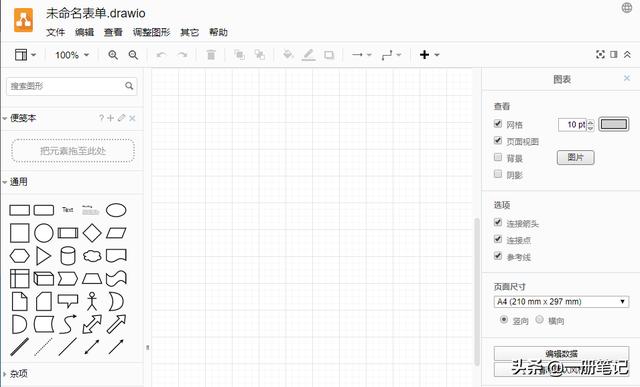The image size is (640, 387).
Task: Open the view layout dropdown
Action: click(x=25, y=55)
